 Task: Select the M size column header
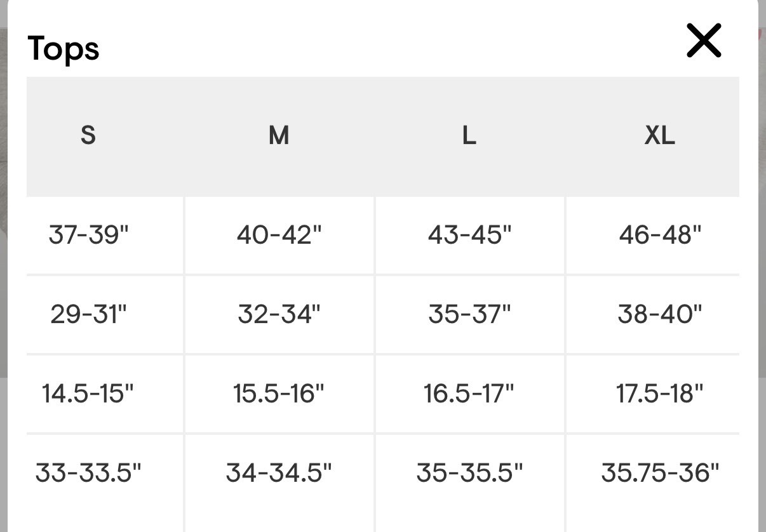(279, 135)
